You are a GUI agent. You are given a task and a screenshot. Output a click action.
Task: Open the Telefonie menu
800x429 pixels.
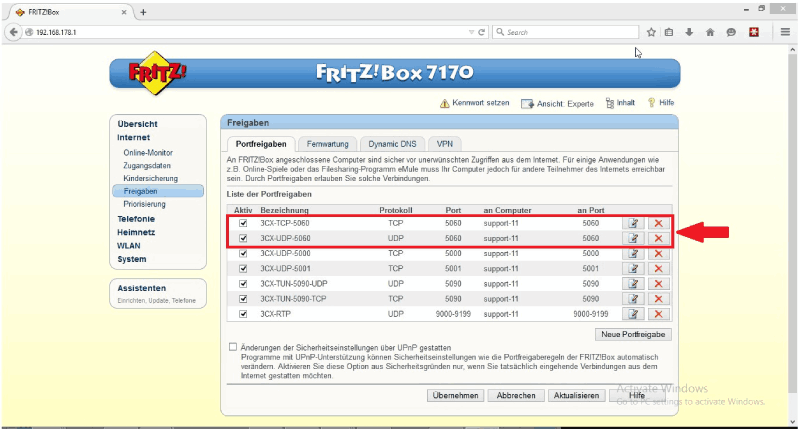click(x=136, y=219)
